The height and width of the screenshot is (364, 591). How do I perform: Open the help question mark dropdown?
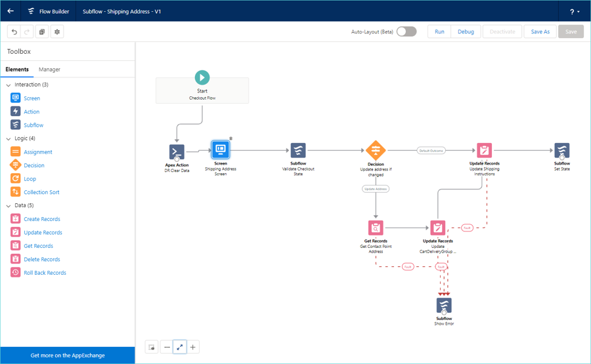coord(575,11)
